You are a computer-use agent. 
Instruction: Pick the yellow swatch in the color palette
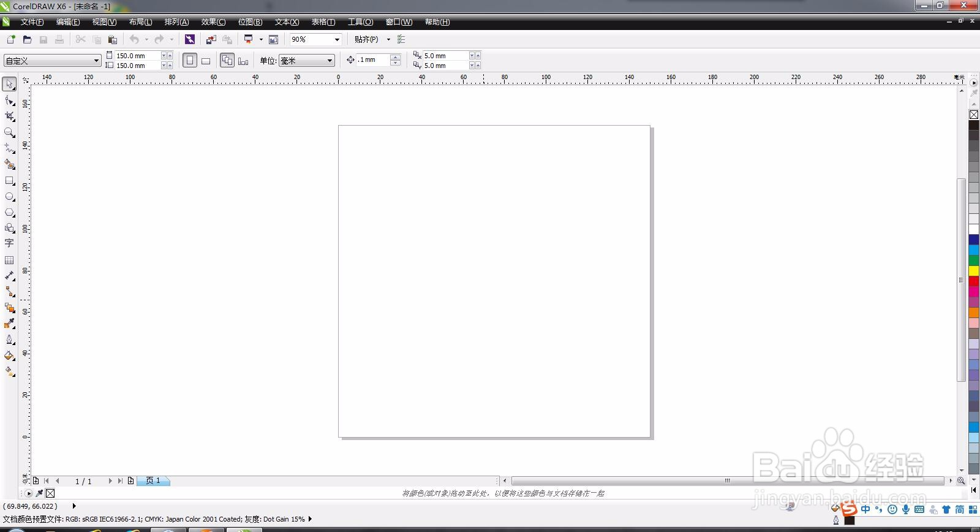974,271
